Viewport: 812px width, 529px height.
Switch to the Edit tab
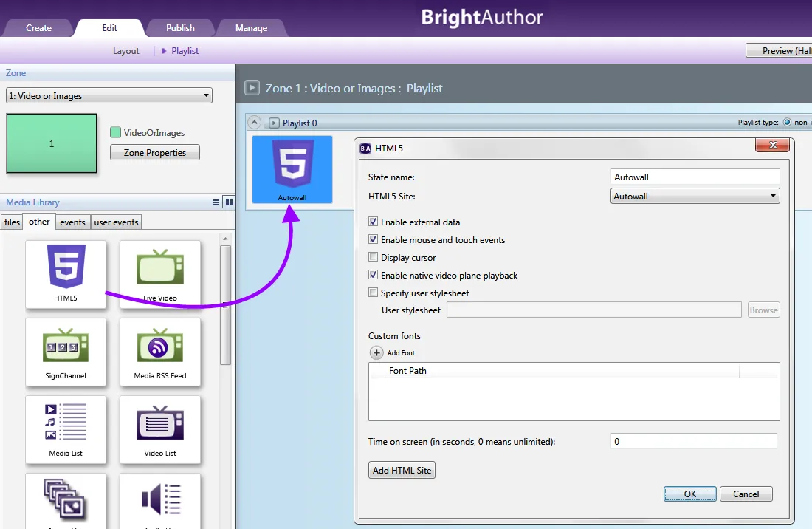(109, 28)
